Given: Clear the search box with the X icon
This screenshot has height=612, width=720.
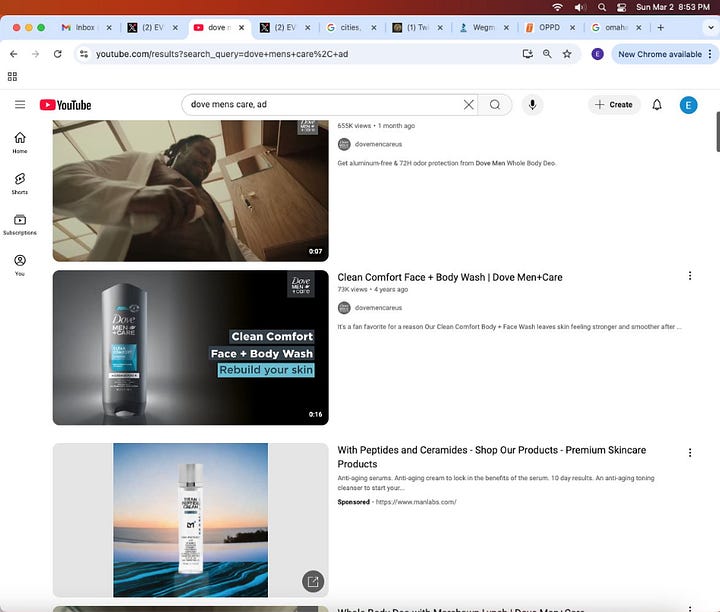Looking at the screenshot, I should pos(468,105).
